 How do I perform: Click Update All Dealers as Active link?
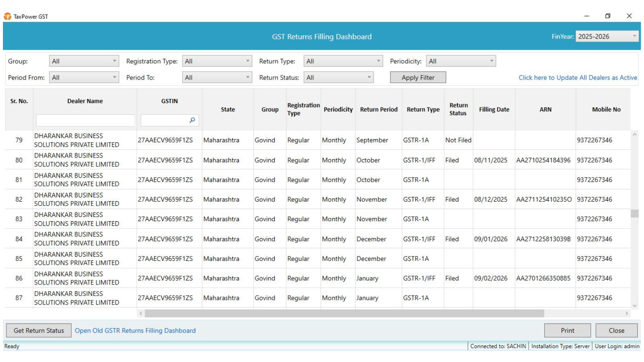(577, 78)
